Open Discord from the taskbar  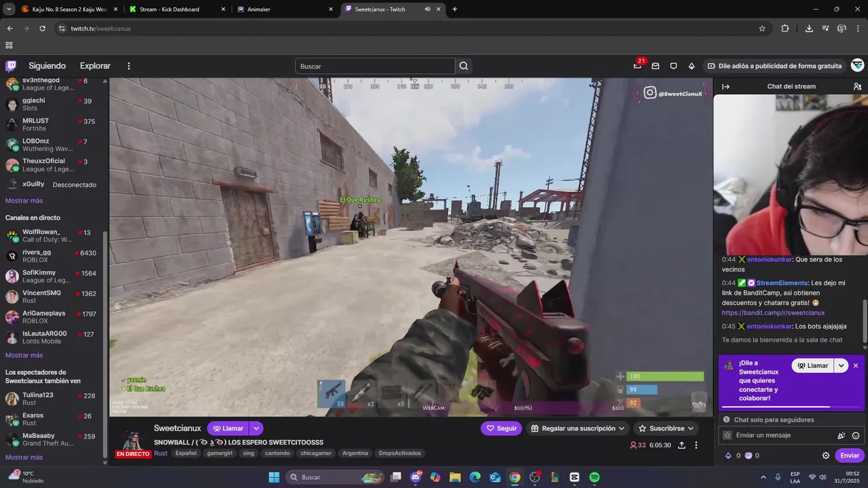(416, 477)
